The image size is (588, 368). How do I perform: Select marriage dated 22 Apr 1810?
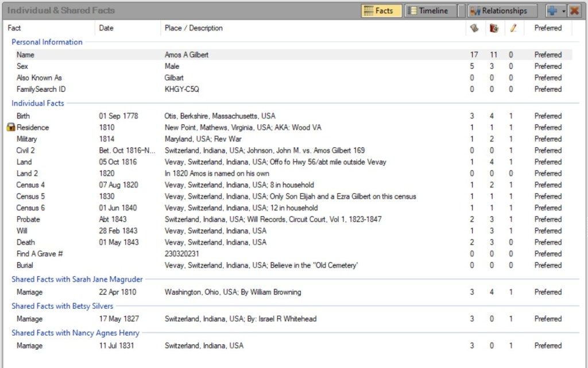pos(118,292)
